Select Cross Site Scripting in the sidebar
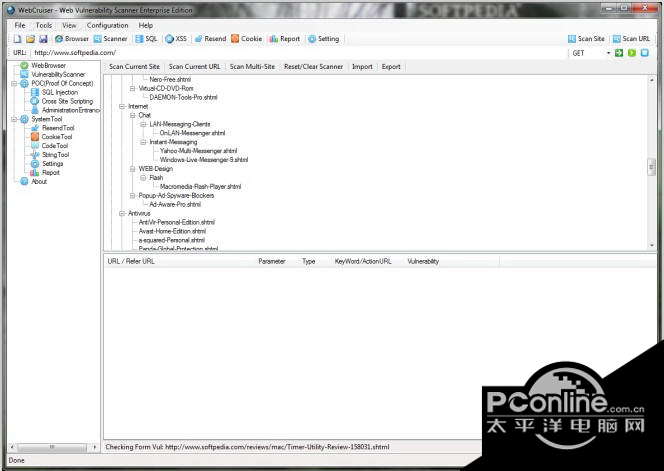 (x=67, y=101)
